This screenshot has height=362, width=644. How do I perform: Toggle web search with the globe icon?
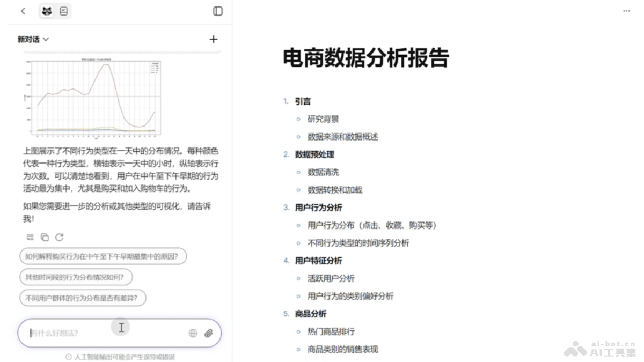tap(193, 333)
